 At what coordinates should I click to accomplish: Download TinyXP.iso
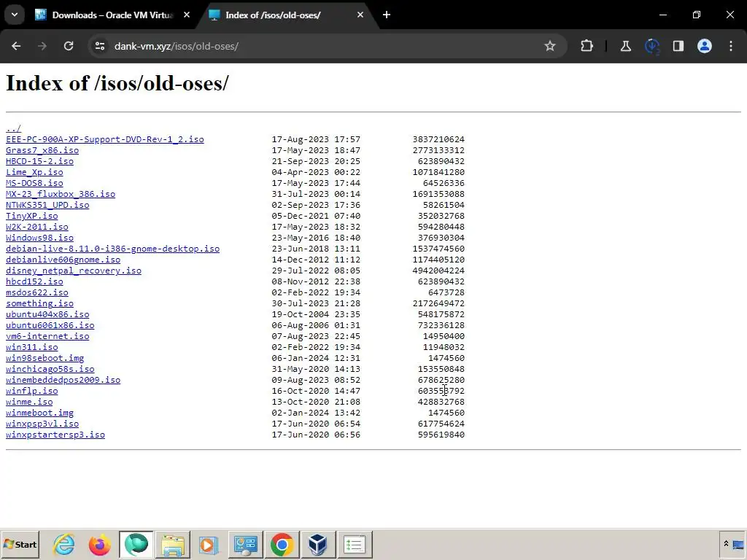pyautogui.click(x=32, y=216)
